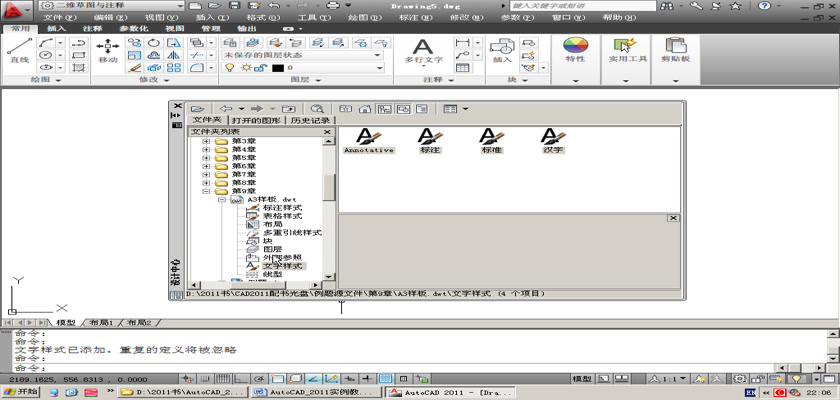
Task: Toggle Ortho Mode in status bar
Action: [x=242, y=379]
